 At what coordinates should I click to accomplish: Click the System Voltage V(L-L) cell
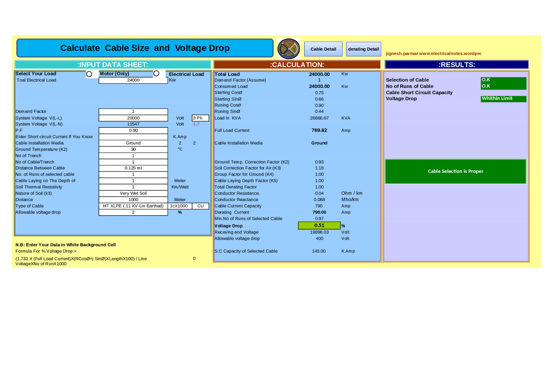point(133,118)
